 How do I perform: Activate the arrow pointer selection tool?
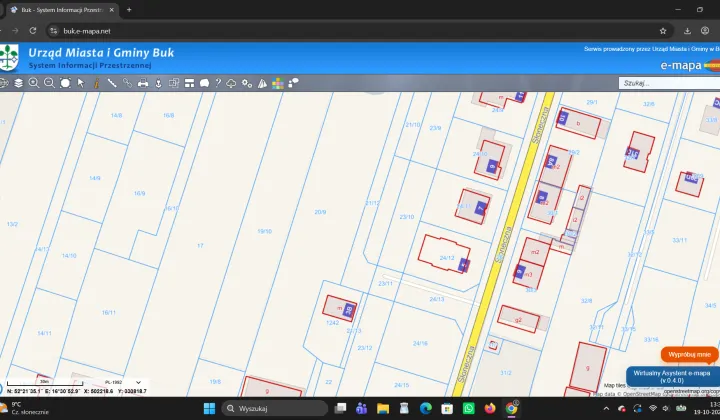(x=81, y=83)
